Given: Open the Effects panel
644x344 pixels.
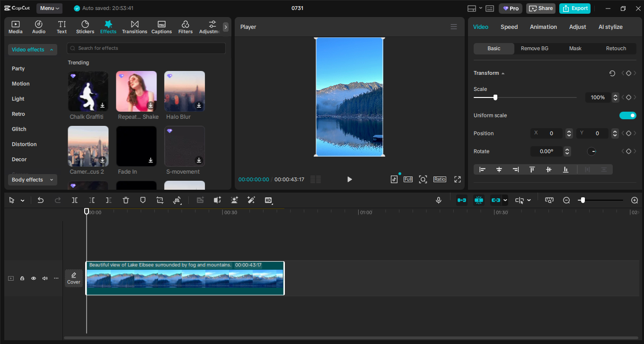Looking at the screenshot, I should coord(108,26).
